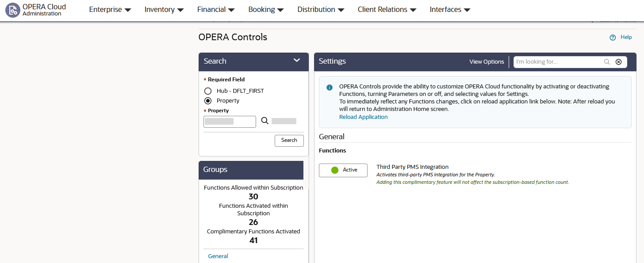Click the Groups panel header

pos(251,170)
